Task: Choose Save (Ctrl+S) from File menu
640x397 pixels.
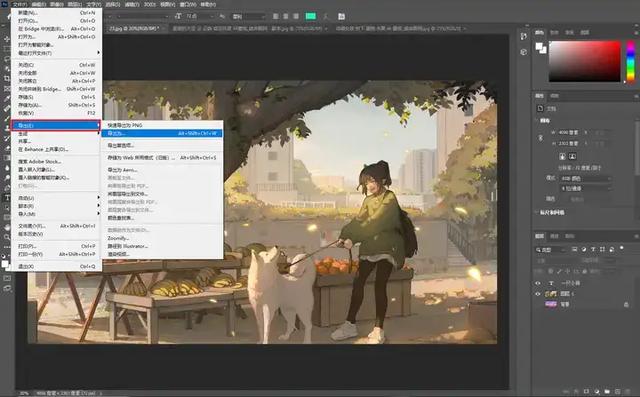Action: coord(56,97)
